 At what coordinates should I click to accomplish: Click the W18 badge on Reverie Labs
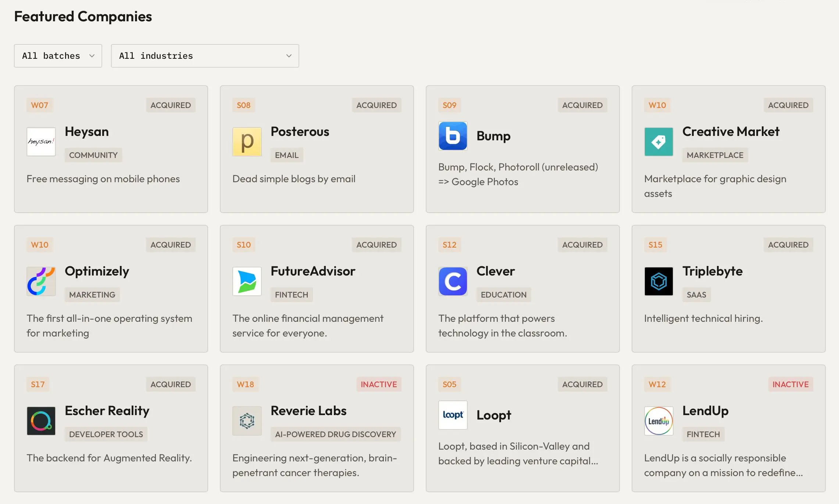[246, 384]
